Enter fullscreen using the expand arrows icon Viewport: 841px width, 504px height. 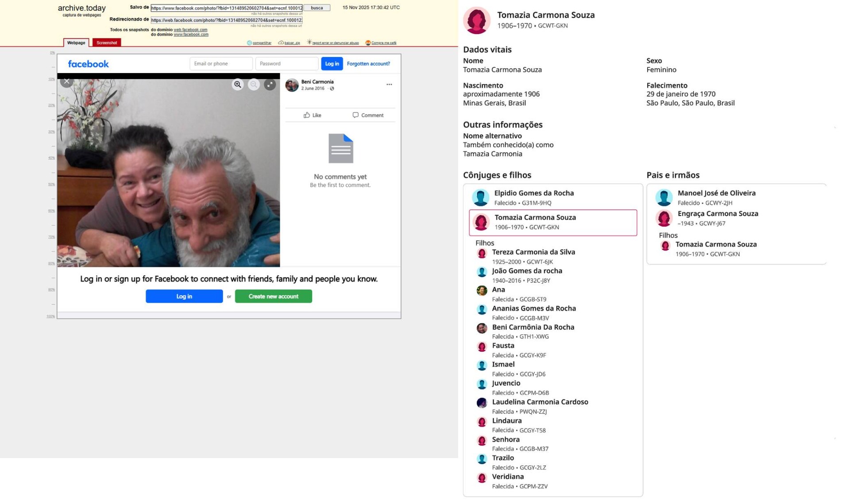tap(270, 85)
